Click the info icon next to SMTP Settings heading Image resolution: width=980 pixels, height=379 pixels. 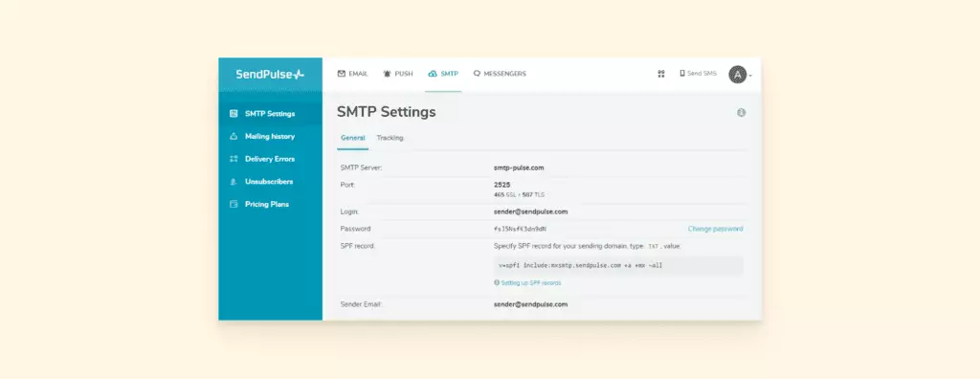coord(742,113)
